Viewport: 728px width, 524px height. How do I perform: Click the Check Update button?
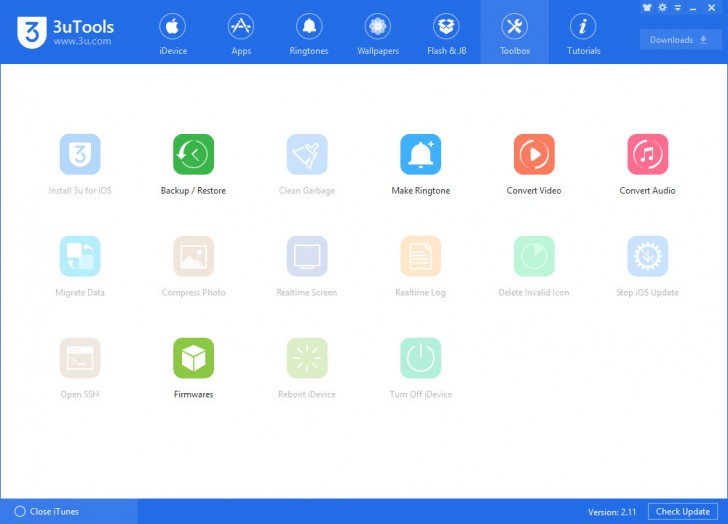682,511
